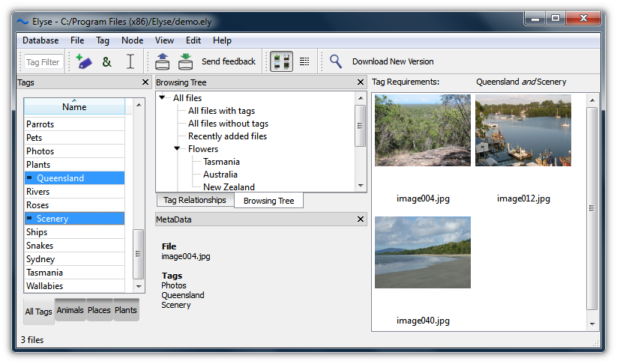This screenshot has height=364, width=617.
Task: Close the Tags panel
Action: click(145, 82)
